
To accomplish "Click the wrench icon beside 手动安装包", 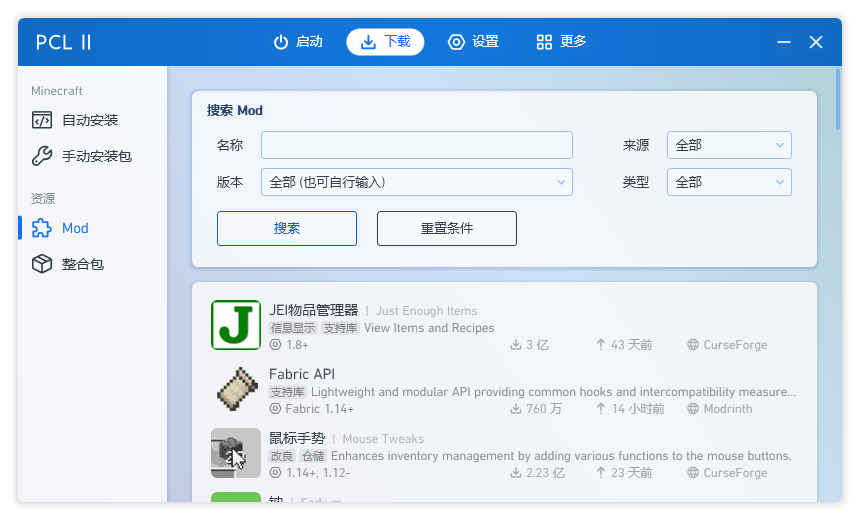I will 41,156.
